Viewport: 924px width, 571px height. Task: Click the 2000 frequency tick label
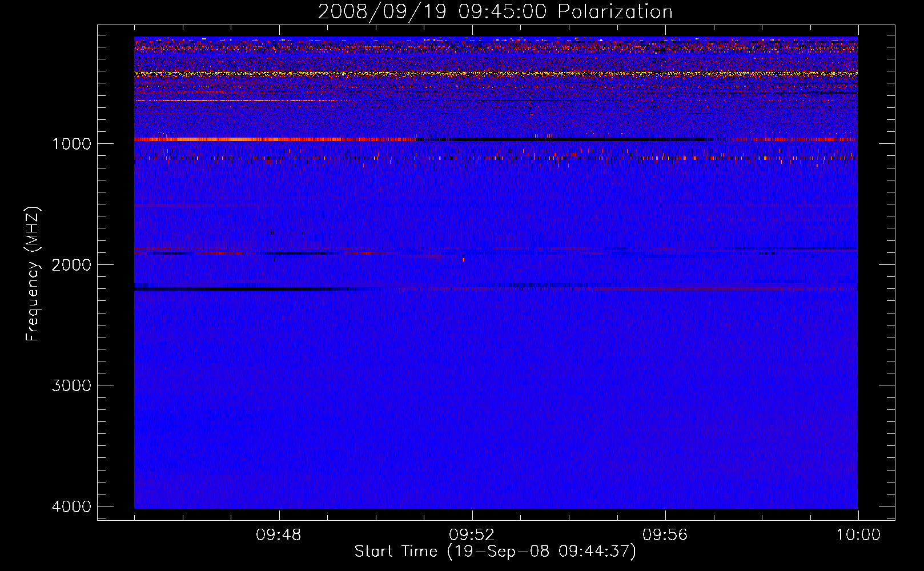71,264
